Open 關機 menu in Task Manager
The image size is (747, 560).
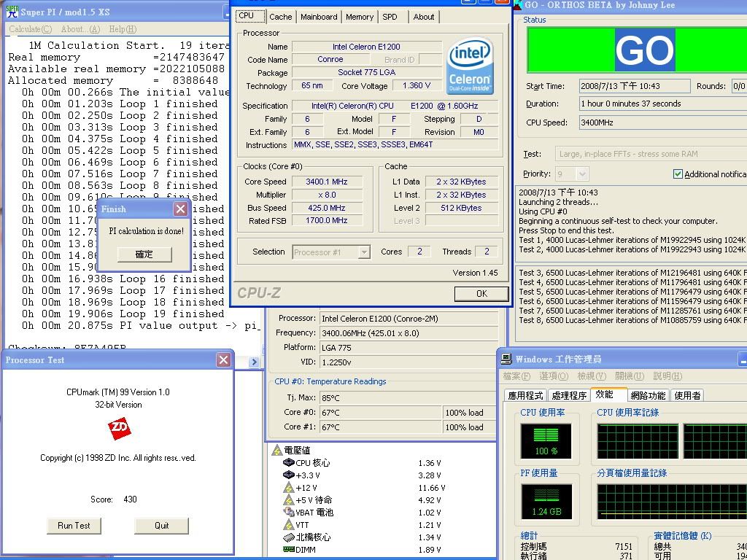pyautogui.click(x=630, y=376)
